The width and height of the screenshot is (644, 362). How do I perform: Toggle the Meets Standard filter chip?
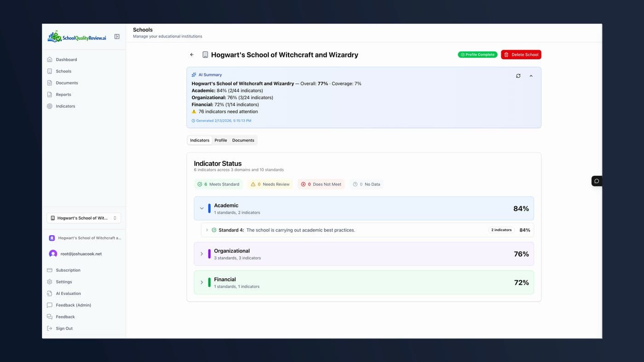[x=218, y=184]
